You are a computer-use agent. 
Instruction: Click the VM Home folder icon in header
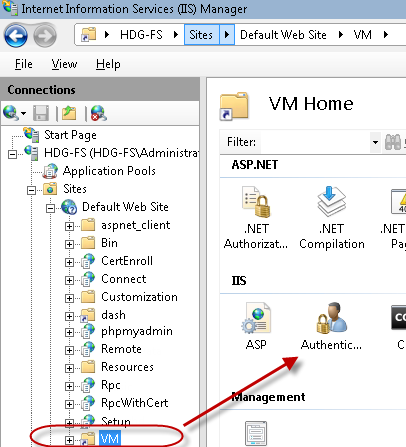234,106
